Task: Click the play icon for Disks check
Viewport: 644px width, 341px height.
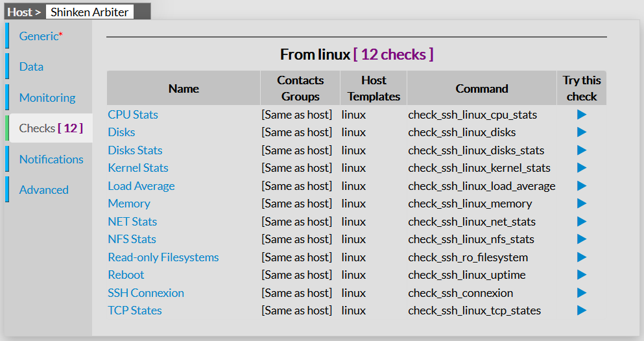Action: pos(581,132)
